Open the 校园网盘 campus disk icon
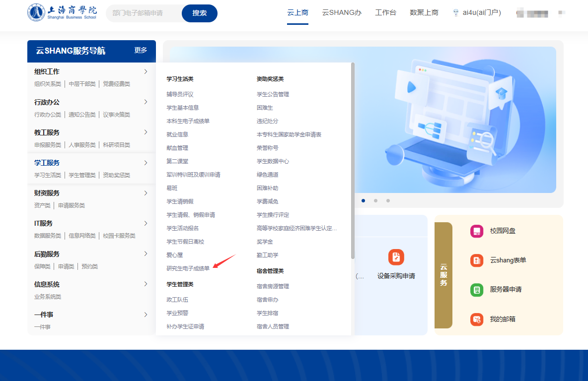588x381 pixels. click(x=476, y=231)
